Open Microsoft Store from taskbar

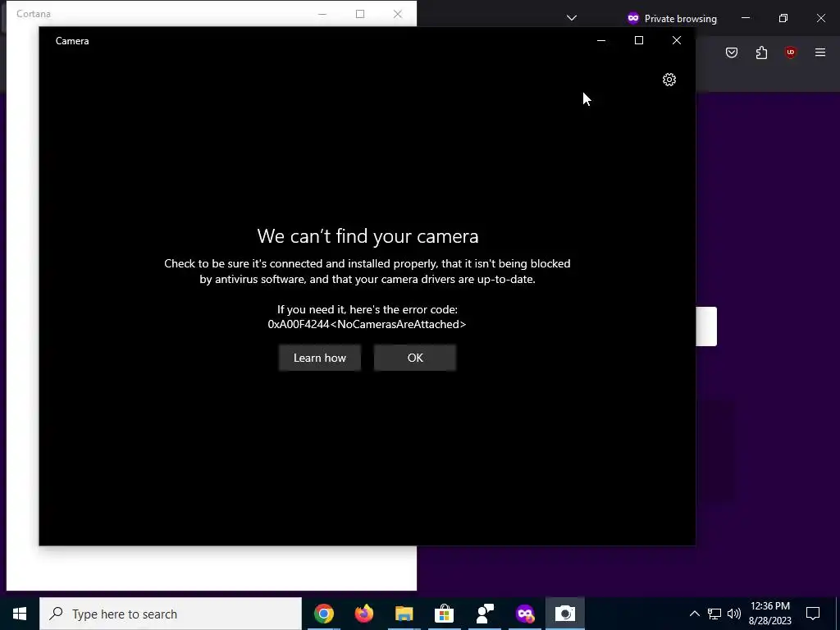coord(445,614)
